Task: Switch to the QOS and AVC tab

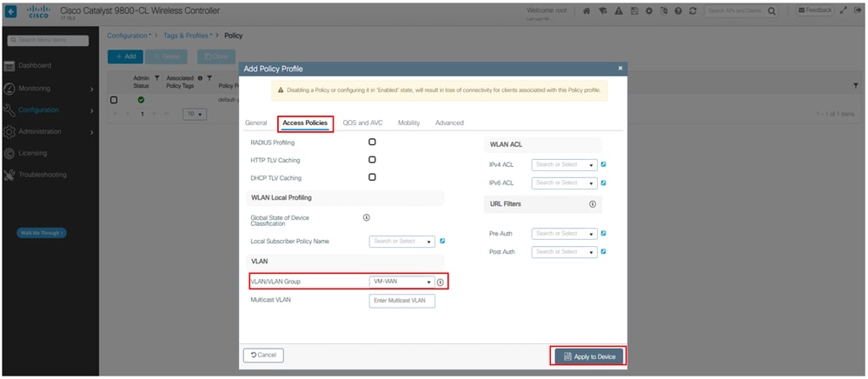Action: coord(362,123)
